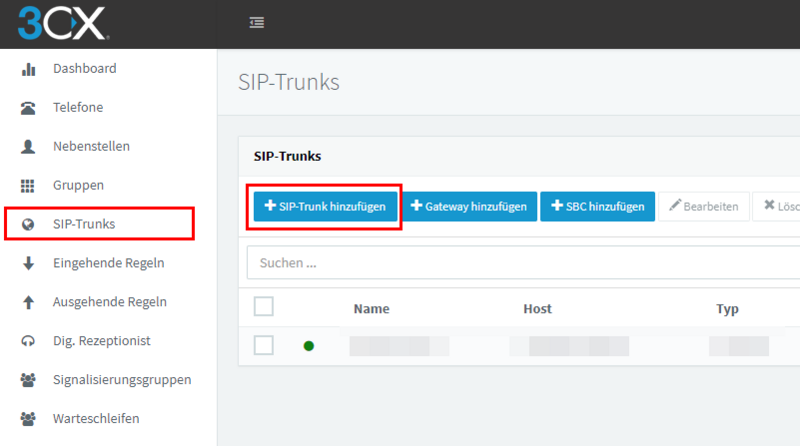
Task: Click the Warteschleifen people icon
Action: coord(28,419)
